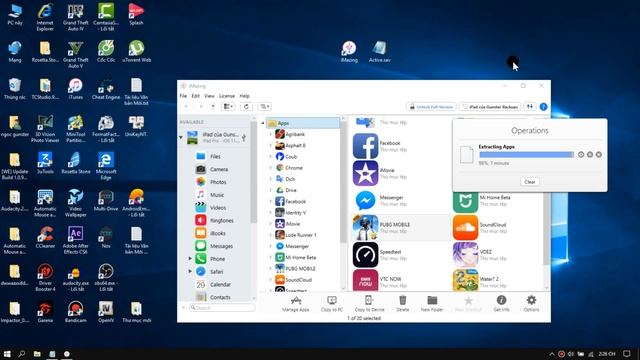This screenshot has height=360, width=640.
Task: Click the iMazing desktop shortcut icon
Action: click(349, 51)
